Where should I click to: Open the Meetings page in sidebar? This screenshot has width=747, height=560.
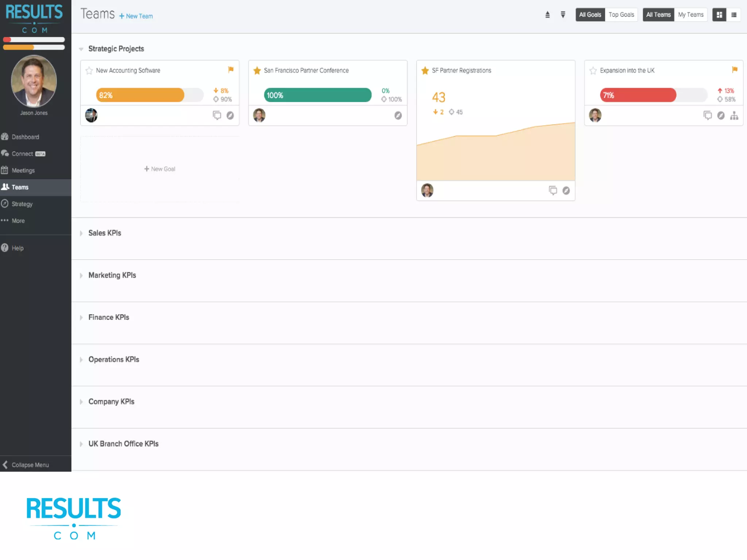click(23, 170)
